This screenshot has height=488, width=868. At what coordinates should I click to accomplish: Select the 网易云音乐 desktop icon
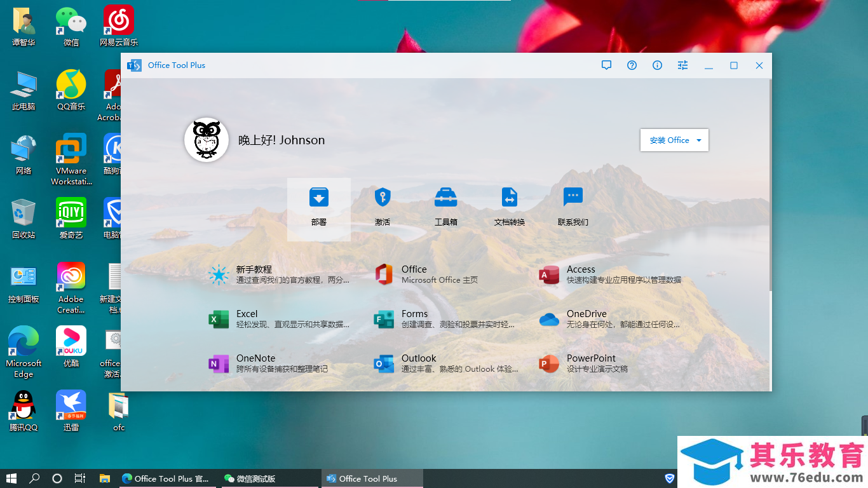pos(119,27)
